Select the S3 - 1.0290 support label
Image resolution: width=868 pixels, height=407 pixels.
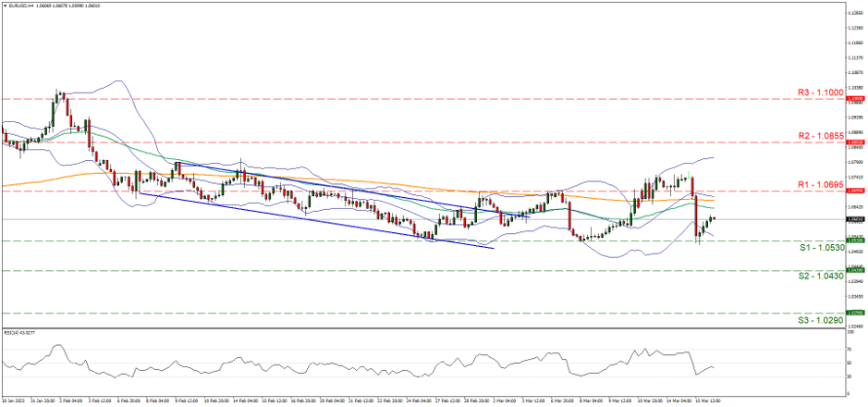(x=819, y=318)
